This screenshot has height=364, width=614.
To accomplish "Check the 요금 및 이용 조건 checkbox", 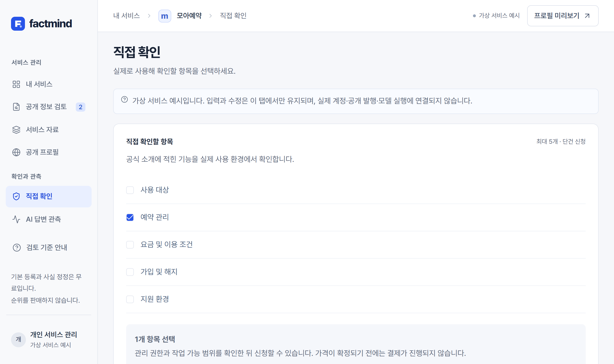I will [x=130, y=245].
